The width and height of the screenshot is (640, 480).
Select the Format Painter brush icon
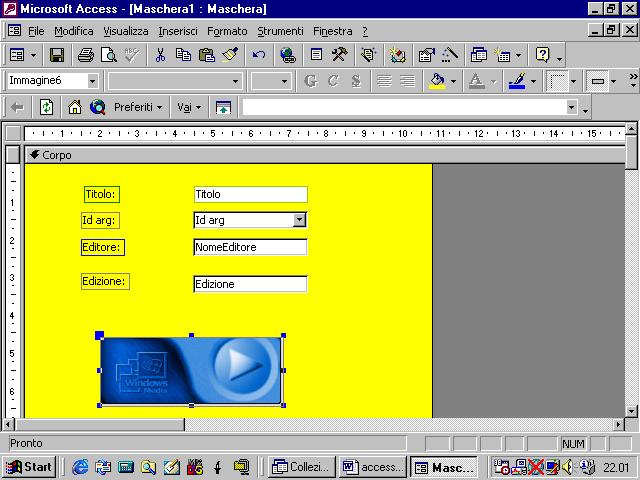[230, 55]
